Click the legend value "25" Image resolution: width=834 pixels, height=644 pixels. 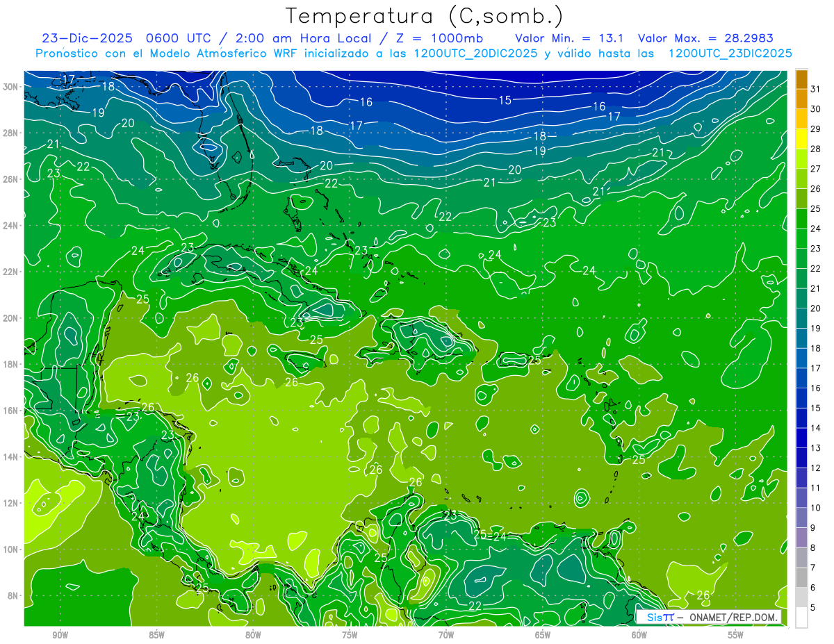pyautogui.click(x=816, y=208)
